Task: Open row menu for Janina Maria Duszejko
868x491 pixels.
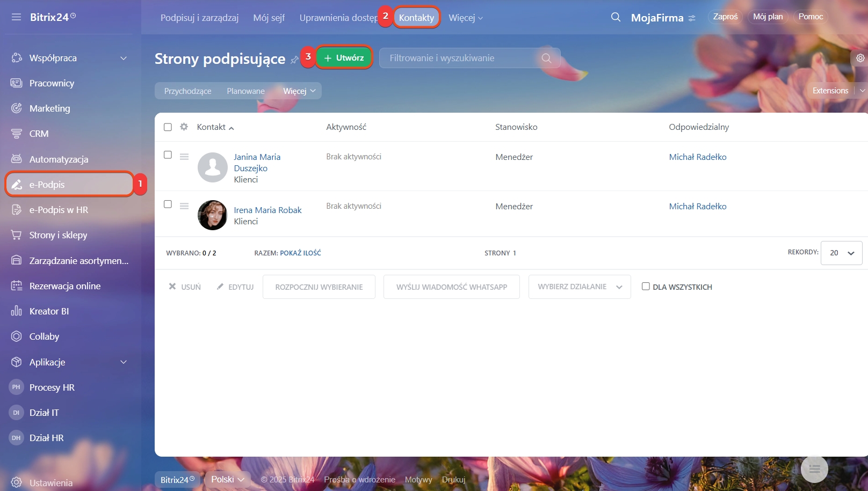Action: point(184,157)
